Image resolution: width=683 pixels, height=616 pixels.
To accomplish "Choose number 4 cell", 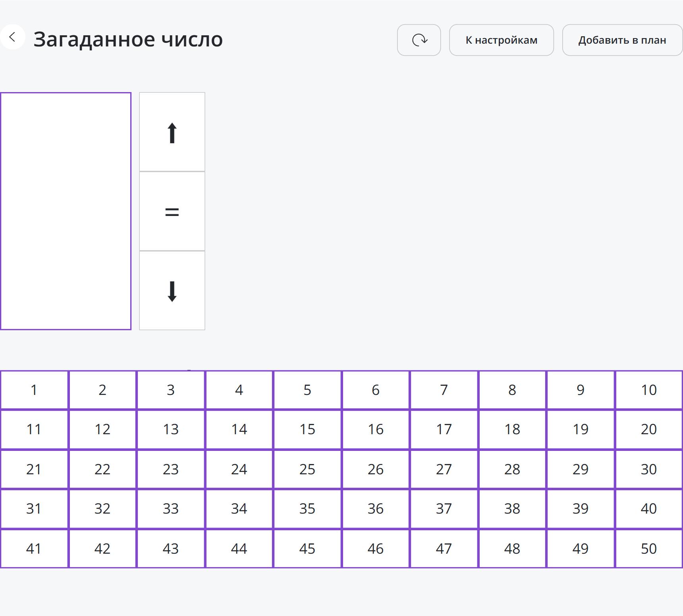I will pyautogui.click(x=239, y=390).
